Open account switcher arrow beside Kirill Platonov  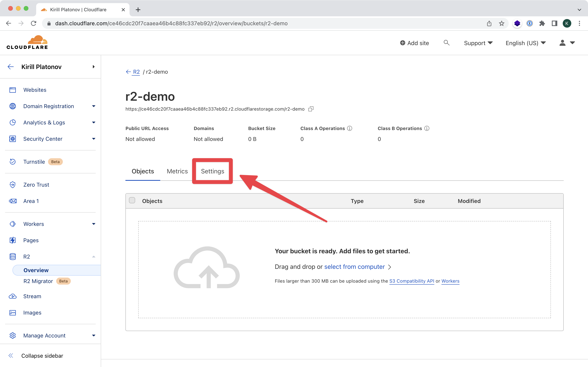[94, 66]
